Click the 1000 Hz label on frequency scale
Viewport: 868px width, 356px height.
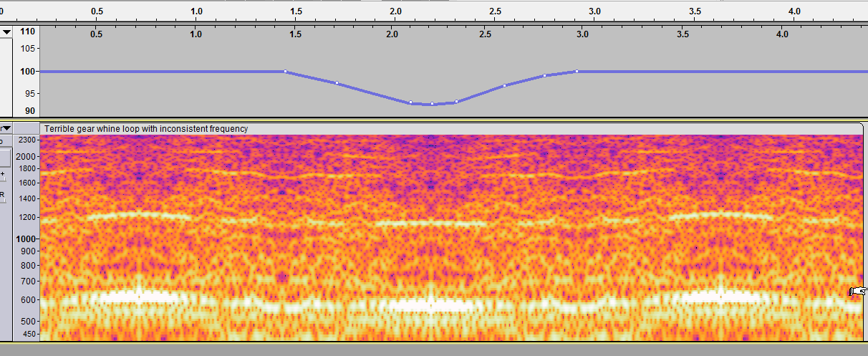pyautogui.click(x=26, y=239)
